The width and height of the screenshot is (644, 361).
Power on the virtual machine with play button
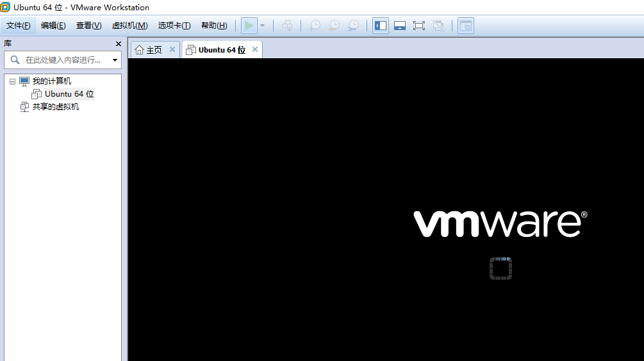(x=249, y=26)
